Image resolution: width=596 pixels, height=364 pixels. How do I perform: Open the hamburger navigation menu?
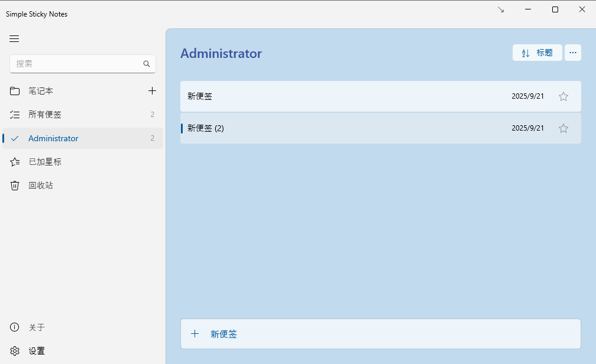(14, 39)
